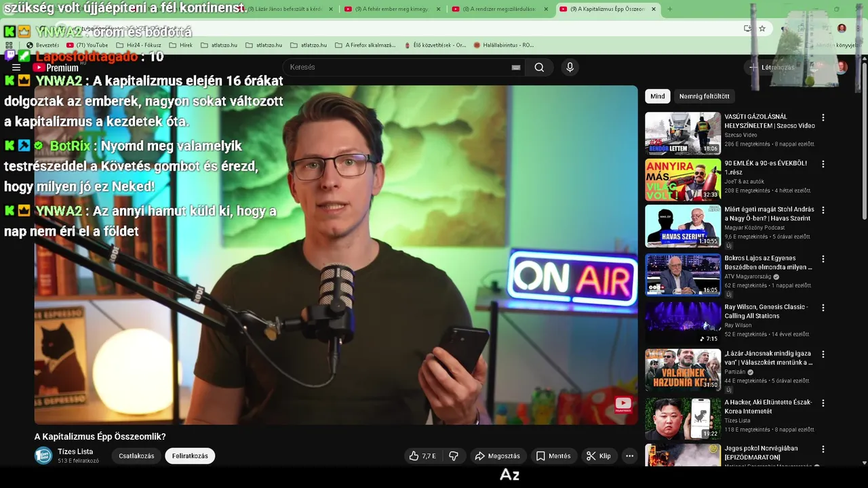This screenshot has height=488, width=868.
Task: Switch to A rendszer megszilárdulása tab
Action: pos(500,9)
